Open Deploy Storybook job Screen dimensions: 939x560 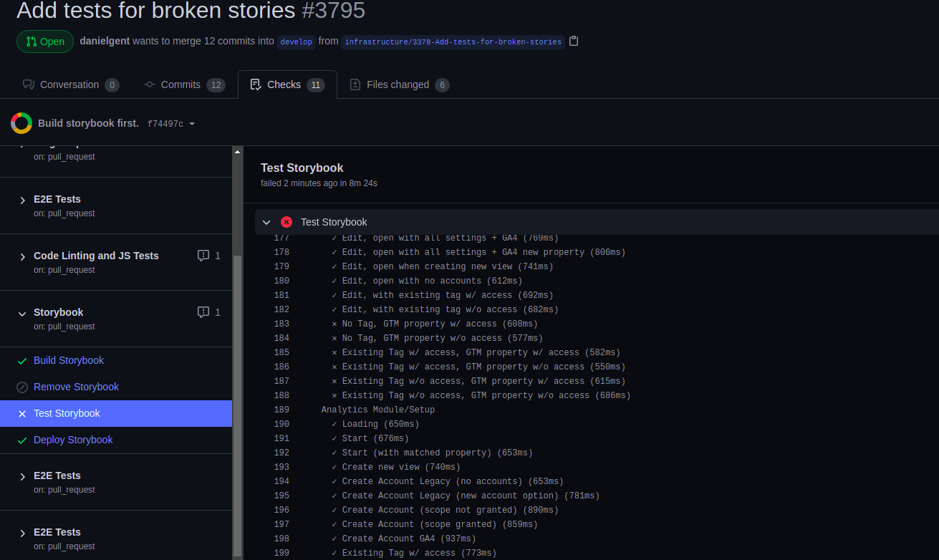(73, 440)
